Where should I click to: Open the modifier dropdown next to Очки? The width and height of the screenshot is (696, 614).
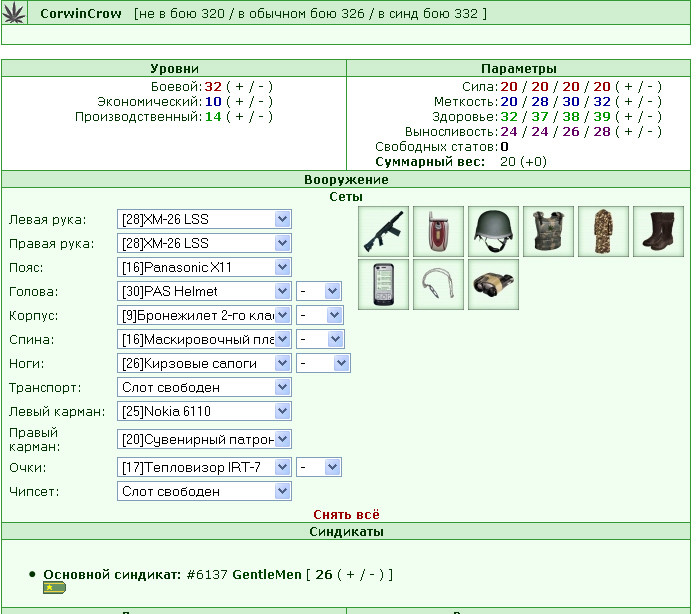319,467
